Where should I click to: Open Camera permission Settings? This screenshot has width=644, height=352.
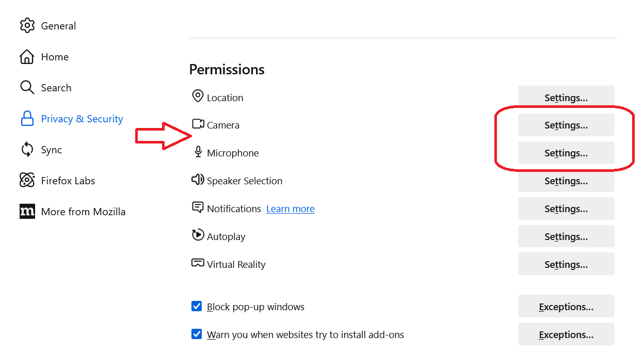click(566, 125)
